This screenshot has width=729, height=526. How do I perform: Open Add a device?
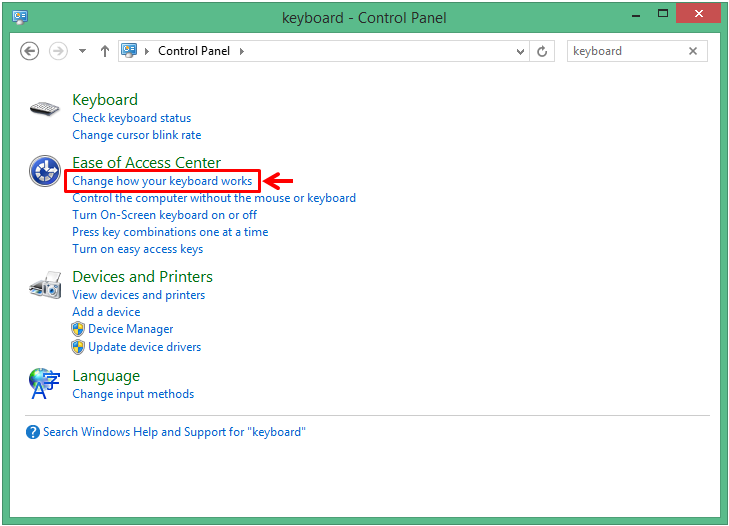pos(106,312)
